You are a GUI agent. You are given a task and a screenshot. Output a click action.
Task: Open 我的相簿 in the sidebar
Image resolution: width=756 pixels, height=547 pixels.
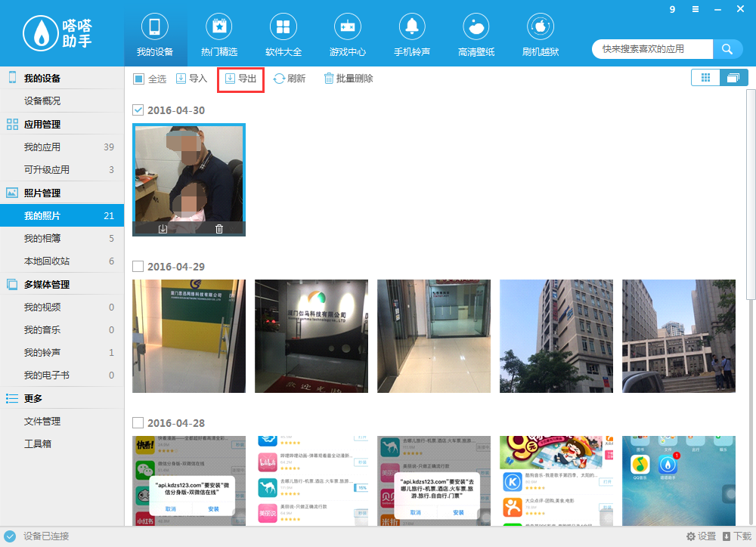click(x=42, y=239)
